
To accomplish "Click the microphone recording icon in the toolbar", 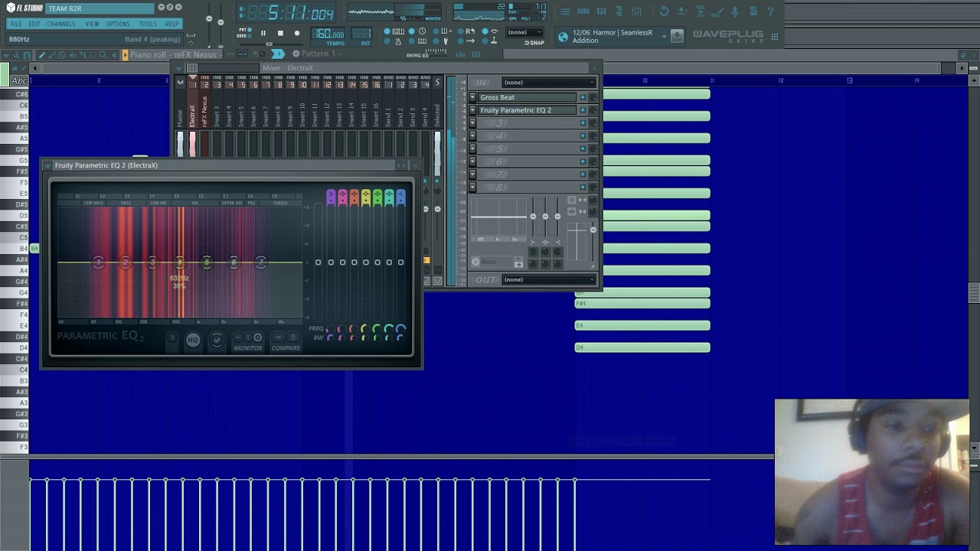I will pyautogui.click(x=735, y=11).
